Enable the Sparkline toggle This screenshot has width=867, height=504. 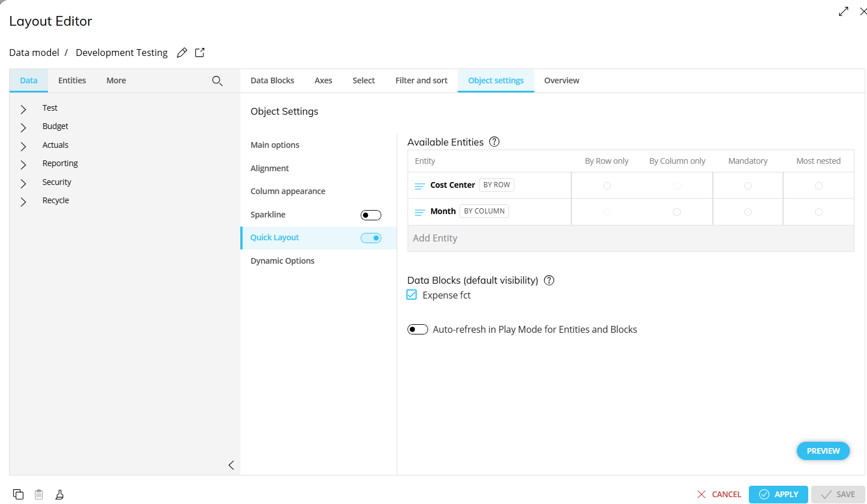371,215
